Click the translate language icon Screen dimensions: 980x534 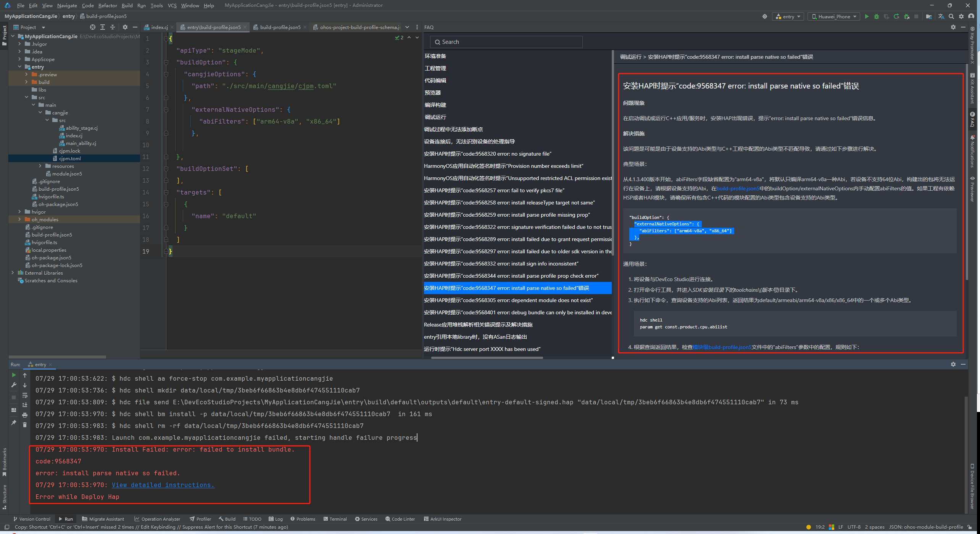tap(941, 16)
